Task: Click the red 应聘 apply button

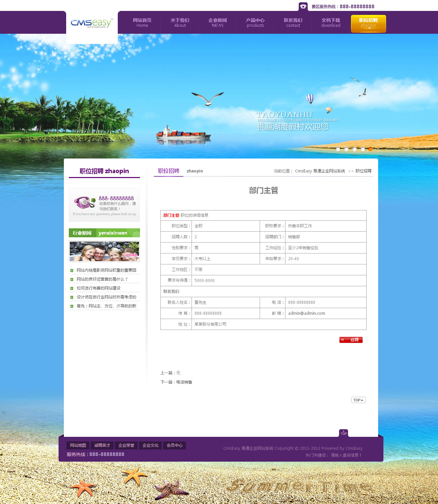Action: pos(351,340)
